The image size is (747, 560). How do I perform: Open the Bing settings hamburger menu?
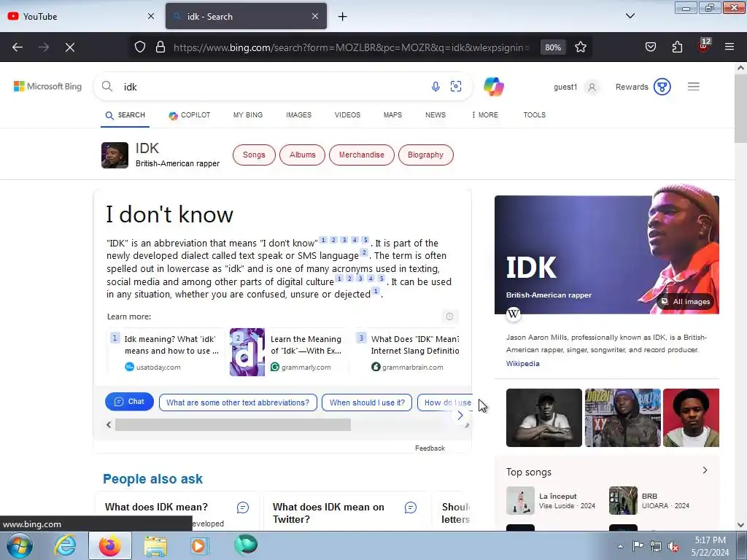point(694,87)
